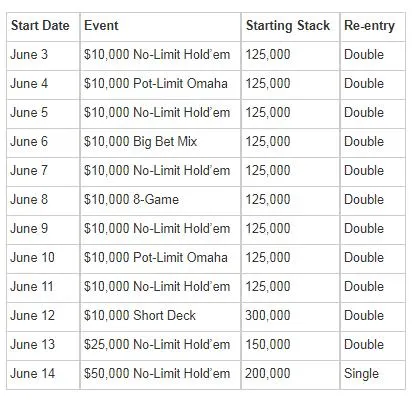Screen dimensions: 418x411
Task: Select the $25,000 No-Limit Hold'em event
Action: point(160,346)
